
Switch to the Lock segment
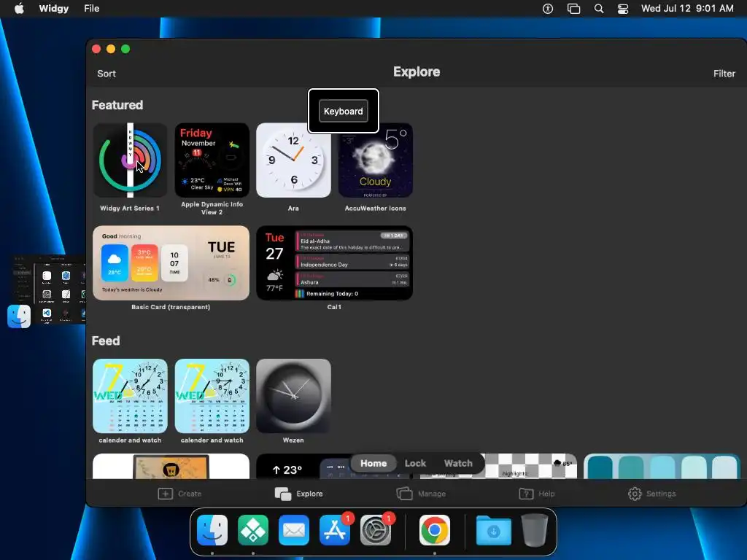(415, 463)
